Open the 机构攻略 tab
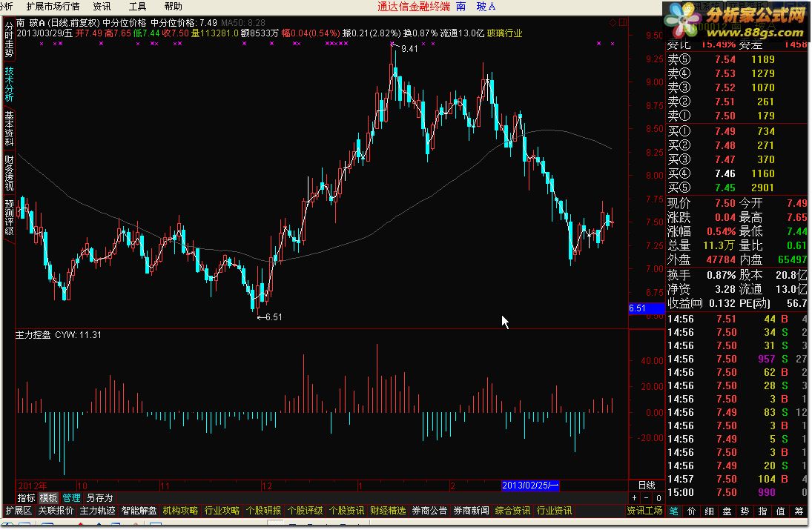 click(x=180, y=511)
